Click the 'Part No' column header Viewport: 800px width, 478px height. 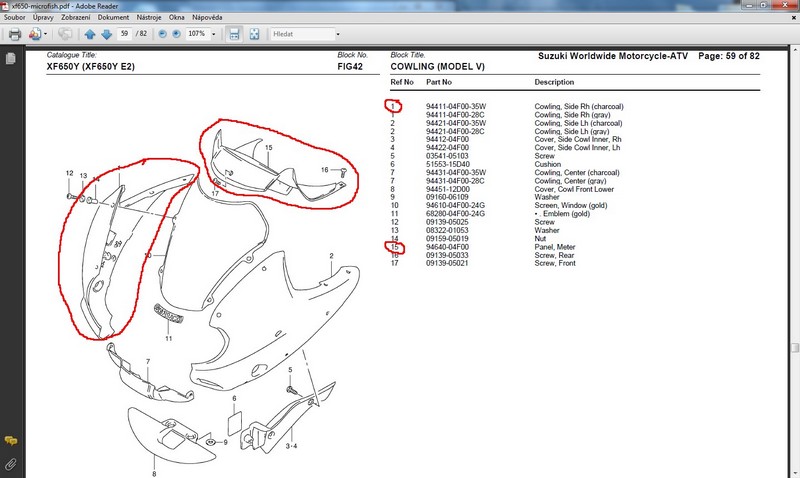pos(439,82)
